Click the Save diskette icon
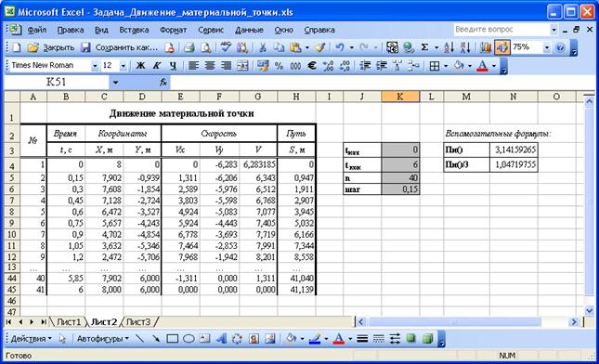Screen dimensions: 599x364 86,47
